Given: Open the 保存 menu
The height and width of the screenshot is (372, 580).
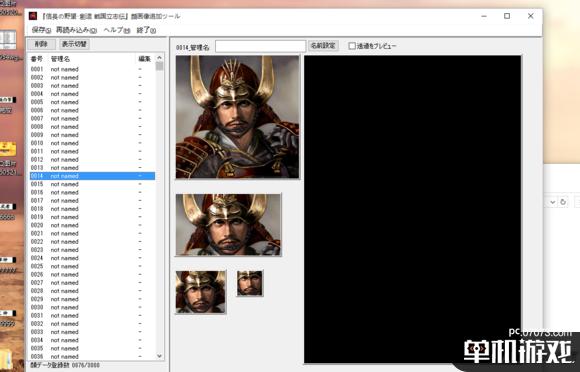Looking at the screenshot, I should 41,30.
